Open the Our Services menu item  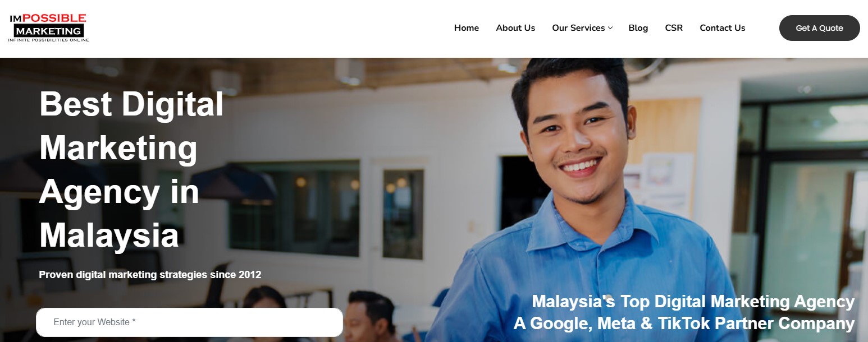(578, 28)
